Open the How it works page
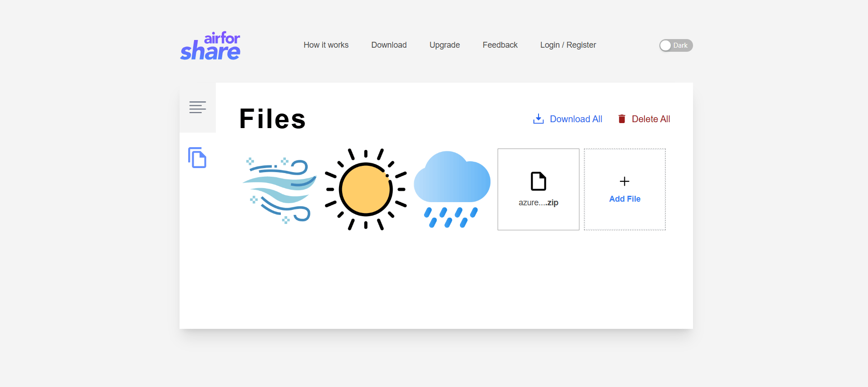868x387 pixels. tap(326, 45)
